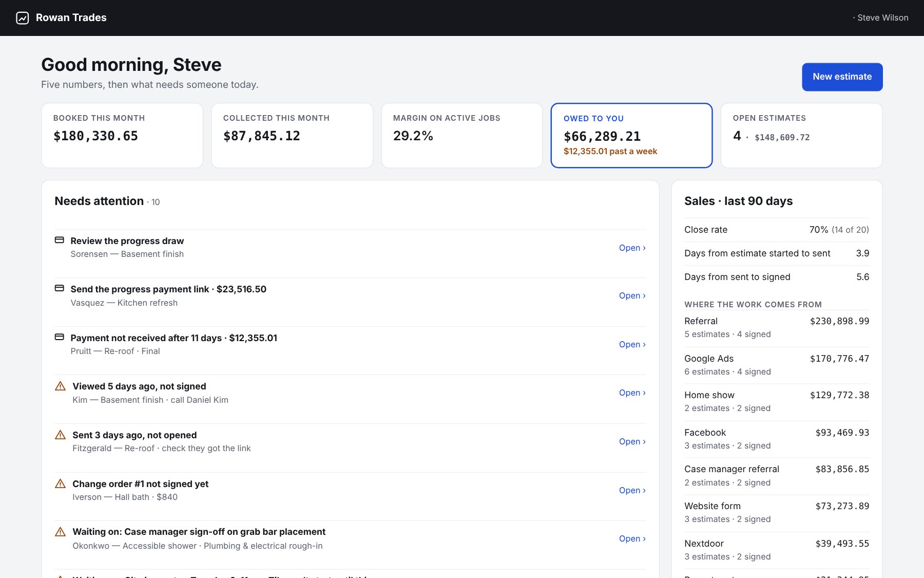Click the warning icon beside Change order #1
The height and width of the screenshot is (578, 924).
(x=60, y=483)
